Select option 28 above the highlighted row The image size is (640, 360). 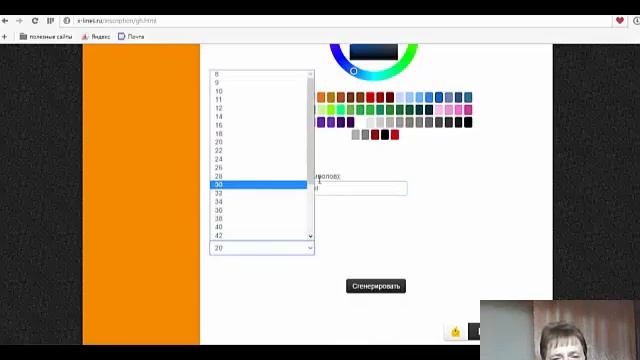pyautogui.click(x=258, y=176)
